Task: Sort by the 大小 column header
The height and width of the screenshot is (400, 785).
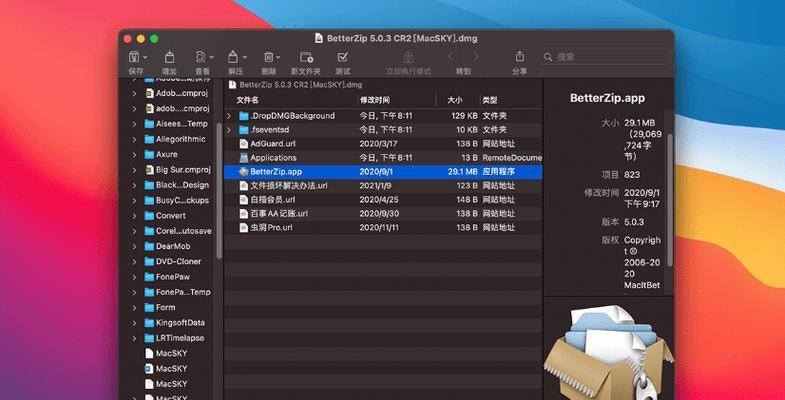Action: pyautogui.click(x=455, y=100)
